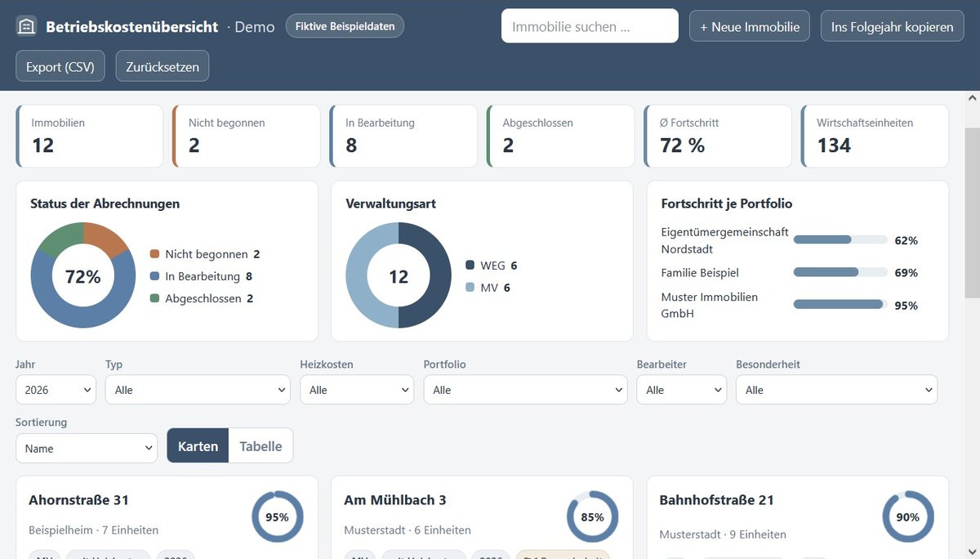This screenshot has width=980, height=559.
Task: Click the building logo icon beside Betriebskostenübersicht
Action: click(26, 26)
